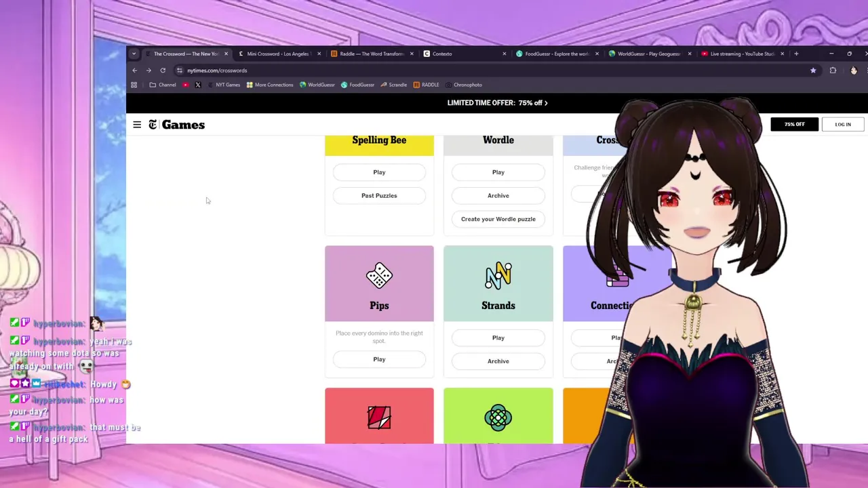The image size is (868, 488).
Task: Open the Channel bookmarks folder
Action: click(x=163, y=85)
